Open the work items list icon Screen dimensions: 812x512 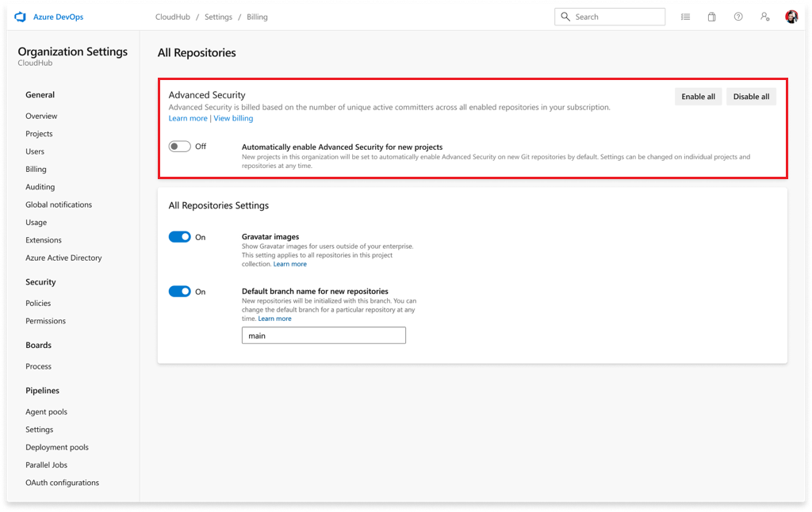click(x=685, y=17)
